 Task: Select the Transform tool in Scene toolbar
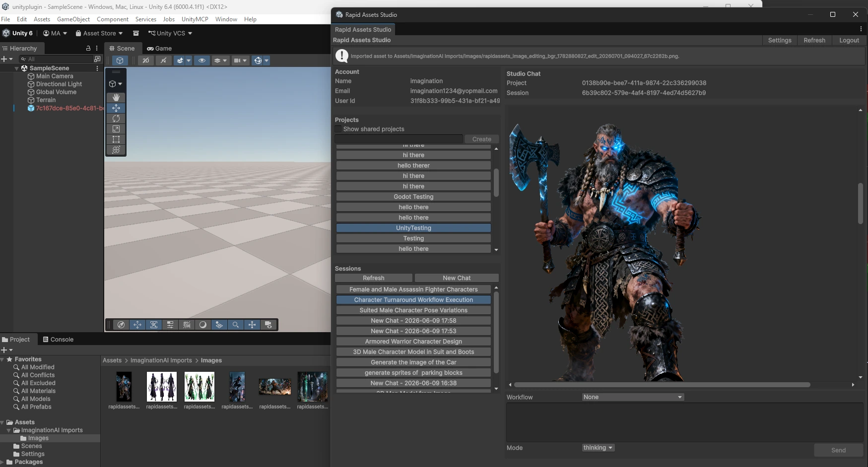click(116, 150)
